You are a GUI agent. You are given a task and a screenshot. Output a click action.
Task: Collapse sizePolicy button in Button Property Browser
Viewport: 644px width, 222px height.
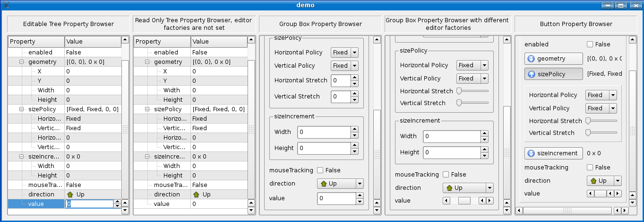(531, 74)
